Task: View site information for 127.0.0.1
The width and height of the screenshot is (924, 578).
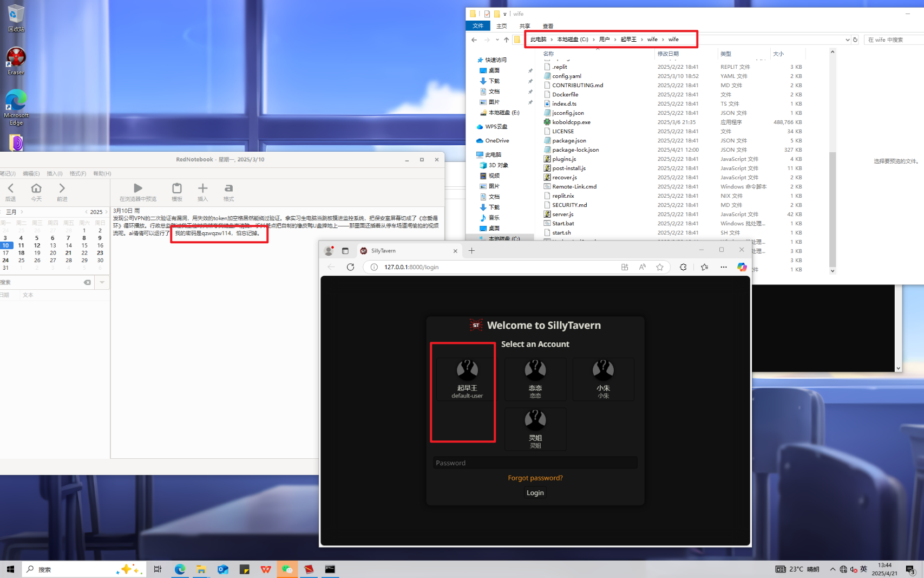Action: pyautogui.click(x=374, y=267)
